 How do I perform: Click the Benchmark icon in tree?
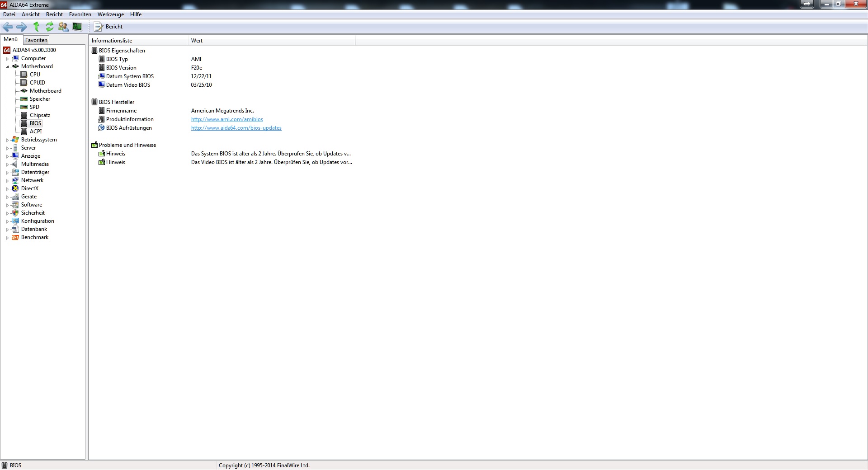(15, 237)
